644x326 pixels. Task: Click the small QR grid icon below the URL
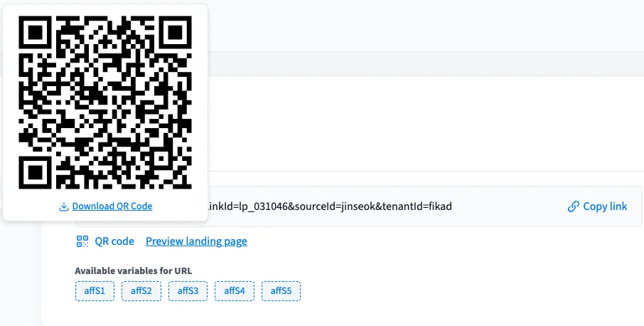coord(82,241)
